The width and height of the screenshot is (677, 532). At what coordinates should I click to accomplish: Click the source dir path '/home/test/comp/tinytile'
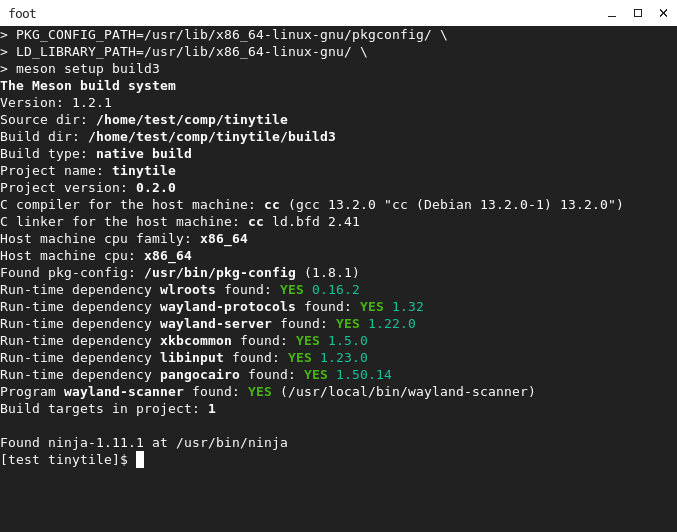pos(192,120)
